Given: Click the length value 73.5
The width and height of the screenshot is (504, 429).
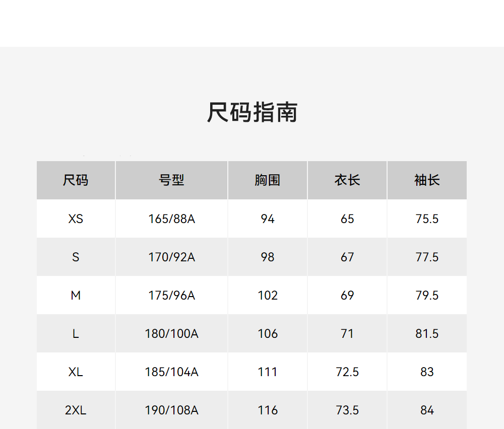Looking at the screenshot, I should pos(347,410).
